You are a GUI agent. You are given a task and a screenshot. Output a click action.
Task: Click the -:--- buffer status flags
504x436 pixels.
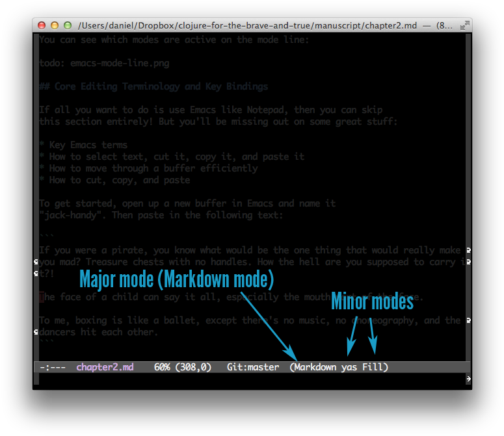pos(53,367)
